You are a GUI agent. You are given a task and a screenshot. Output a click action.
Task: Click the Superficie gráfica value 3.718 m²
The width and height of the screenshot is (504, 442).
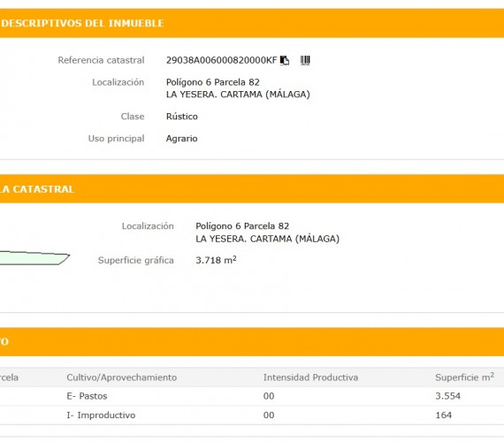coord(216,260)
